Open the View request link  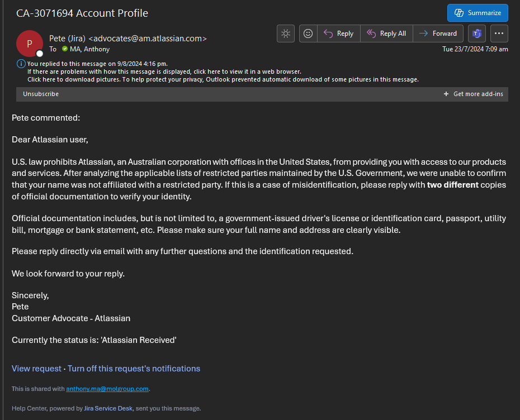[36, 369]
